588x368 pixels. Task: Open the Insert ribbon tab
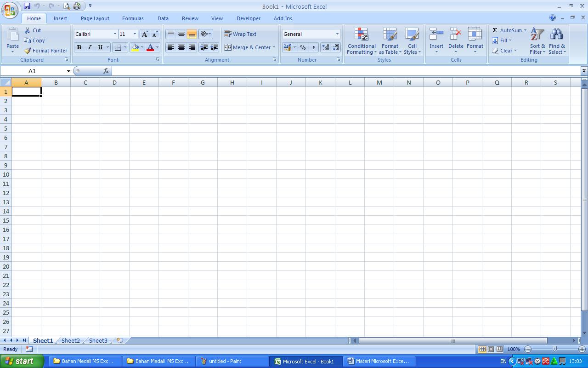point(60,18)
